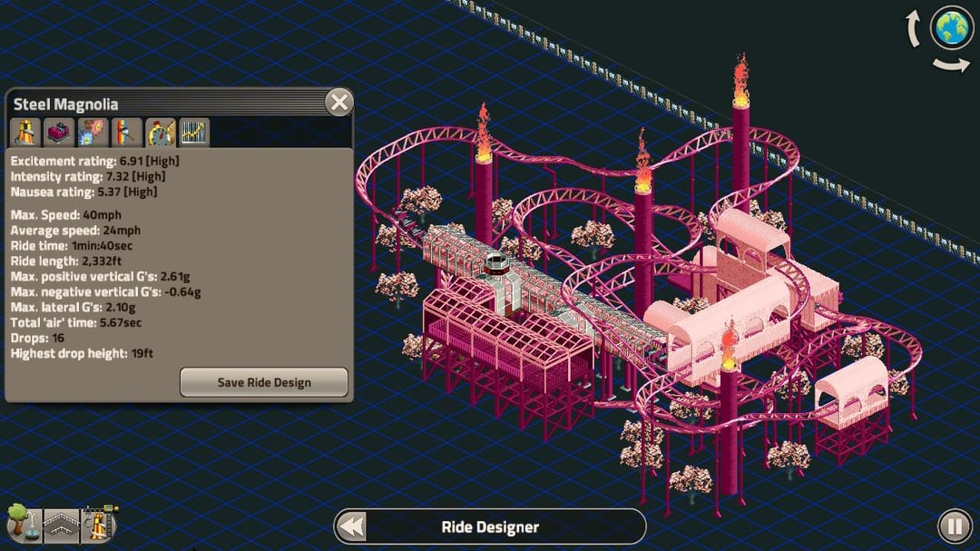Open the ride view tab with tower icon
This screenshot has width=980, height=551.
[x=24, y=133]
